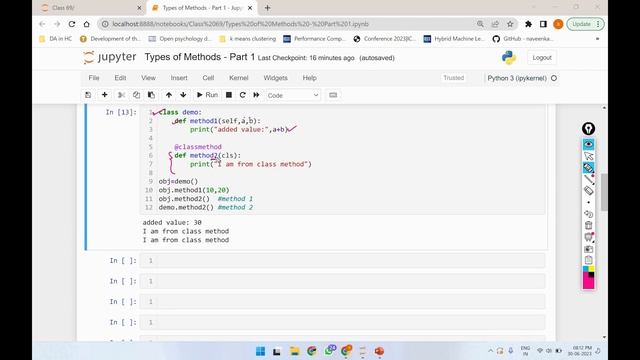Move the selected cell down
Screen dimensions: 640x360
click(183, 95)
